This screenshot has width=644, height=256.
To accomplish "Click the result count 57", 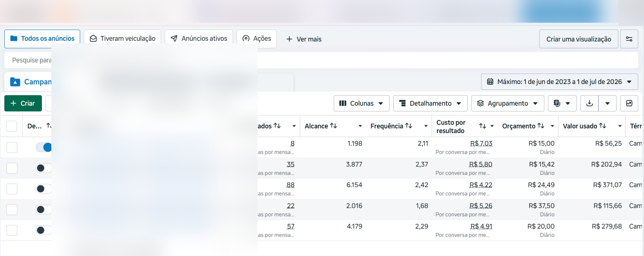I will point(291,226).
